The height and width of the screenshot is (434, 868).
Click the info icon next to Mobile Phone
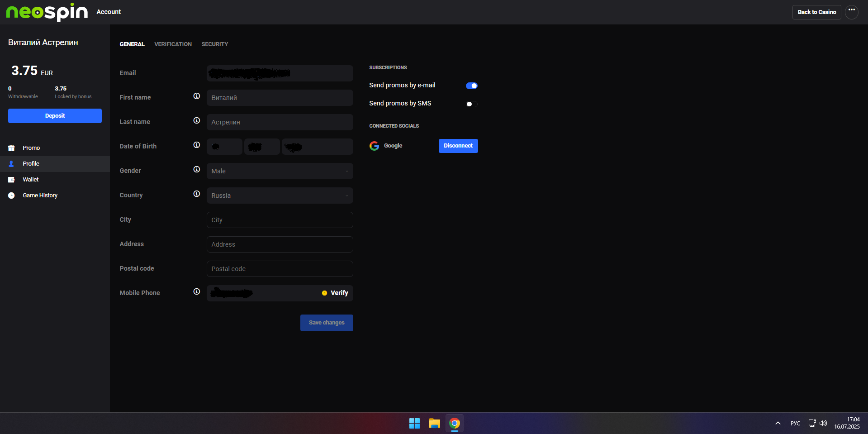[x=197, y=291]
